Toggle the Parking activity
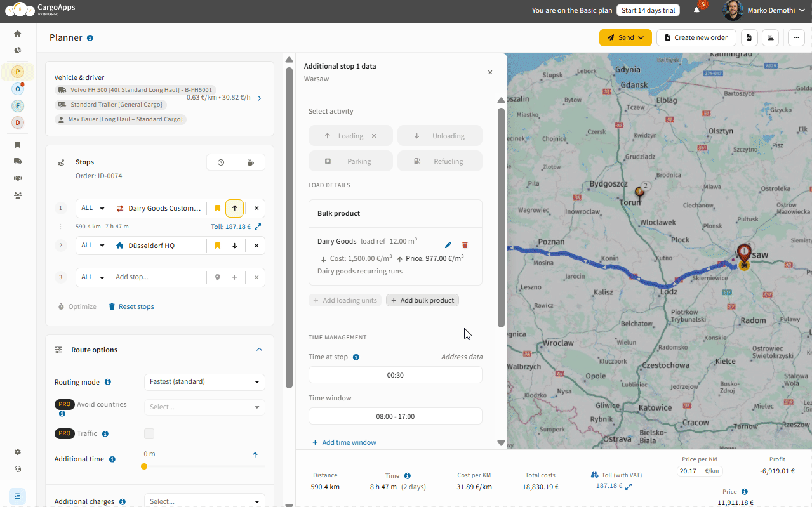This screenshot has height=507, width=812. coord(351,161)
